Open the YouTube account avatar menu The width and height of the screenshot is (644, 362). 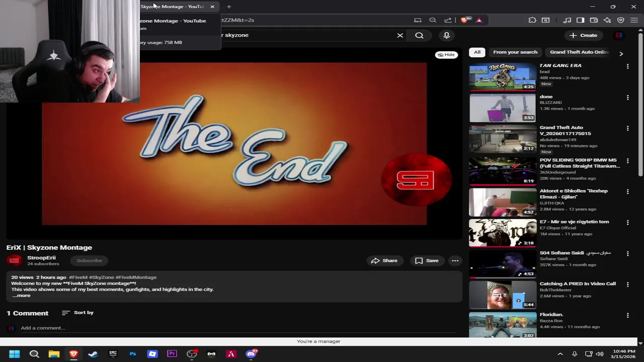point(619,35)
